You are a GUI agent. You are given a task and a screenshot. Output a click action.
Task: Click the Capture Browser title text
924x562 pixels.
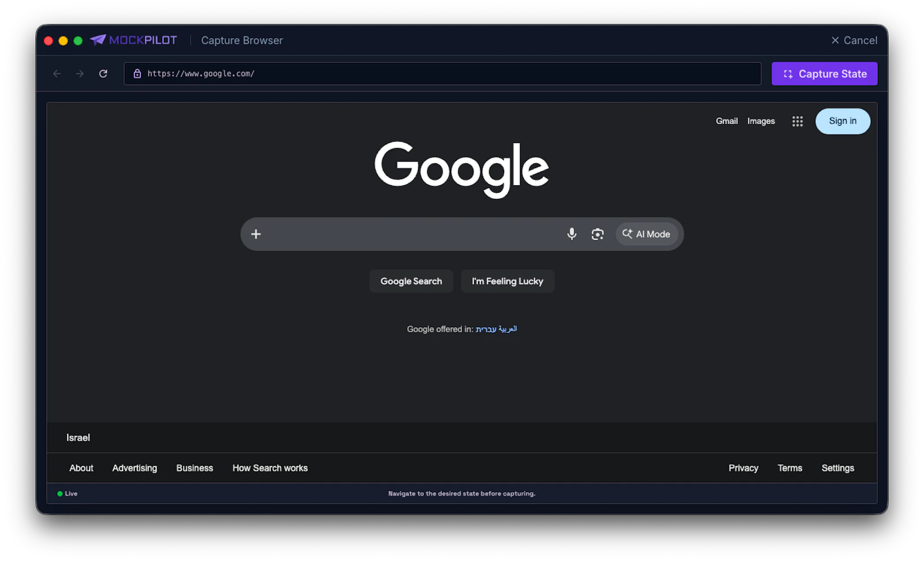[x=242, y=40]
